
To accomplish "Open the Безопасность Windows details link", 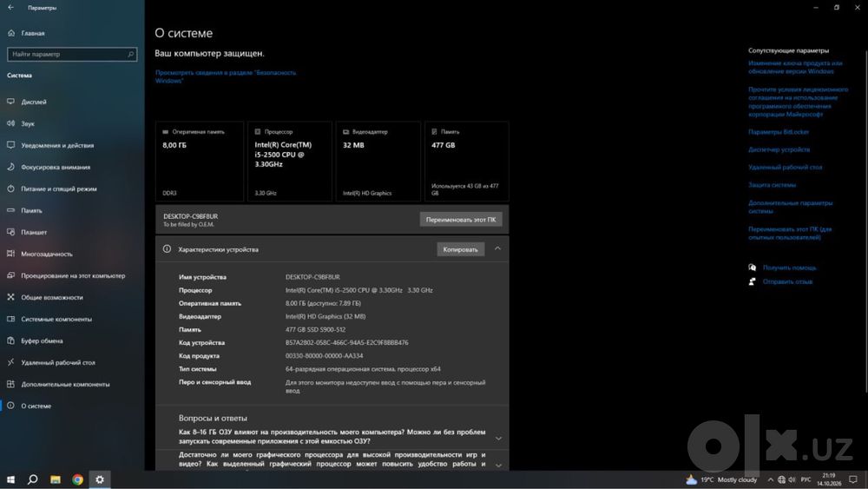I will pyautogui.click(x=226, y=76).
